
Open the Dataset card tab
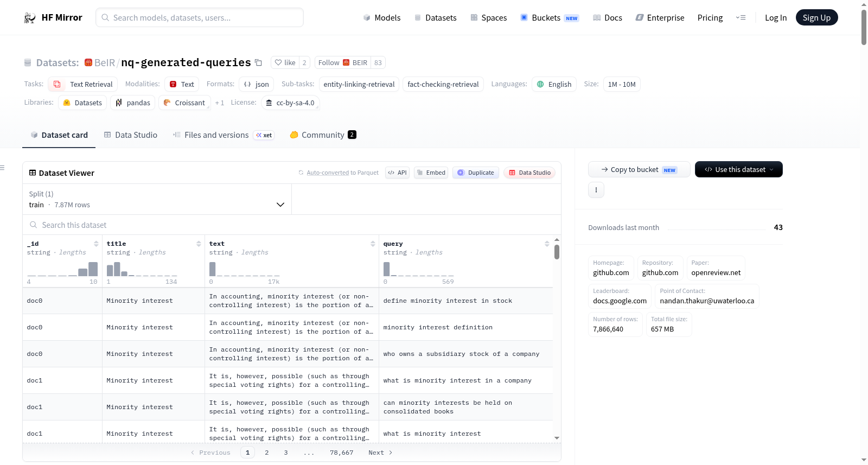tap(59, 135)
